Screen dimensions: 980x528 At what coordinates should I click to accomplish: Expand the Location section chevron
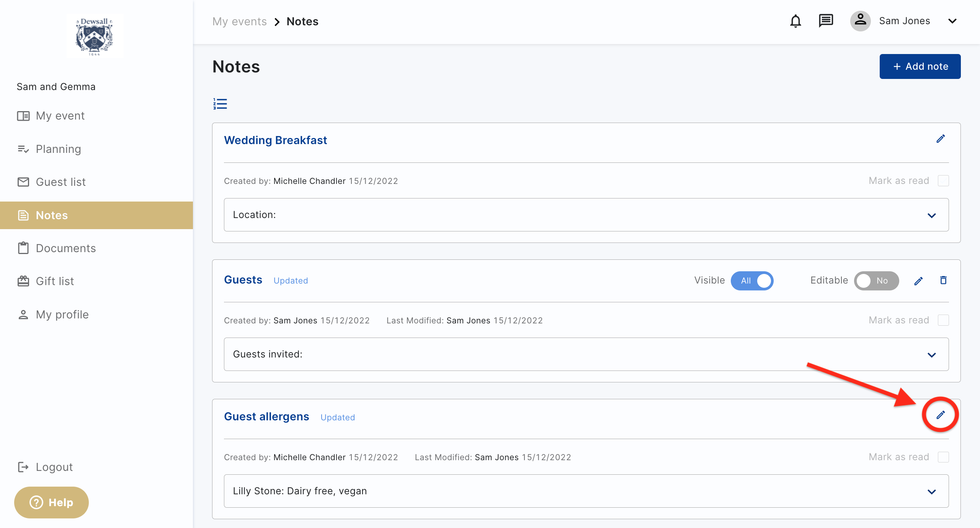932,215
